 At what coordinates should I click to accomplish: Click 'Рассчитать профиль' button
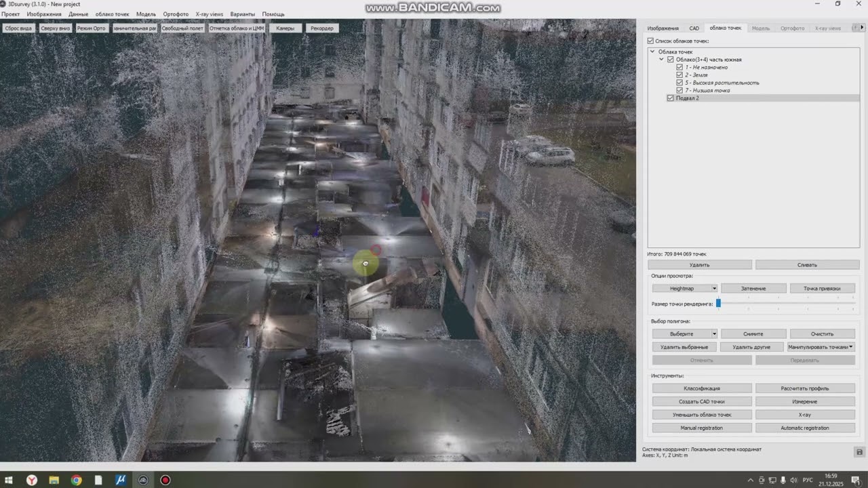804,388
